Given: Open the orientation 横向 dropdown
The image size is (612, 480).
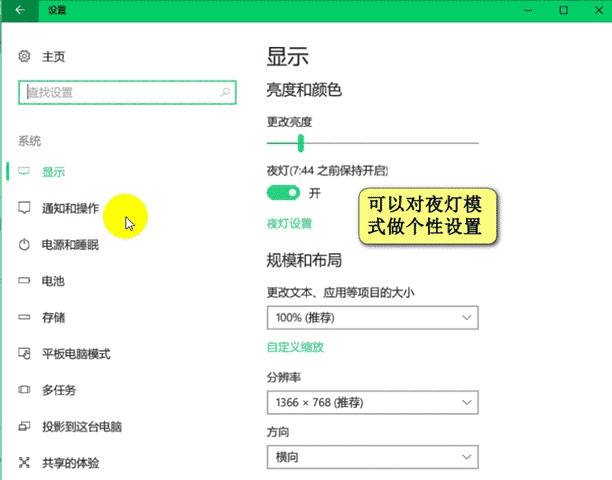Looking at the screenshot, I should [372, 457].
